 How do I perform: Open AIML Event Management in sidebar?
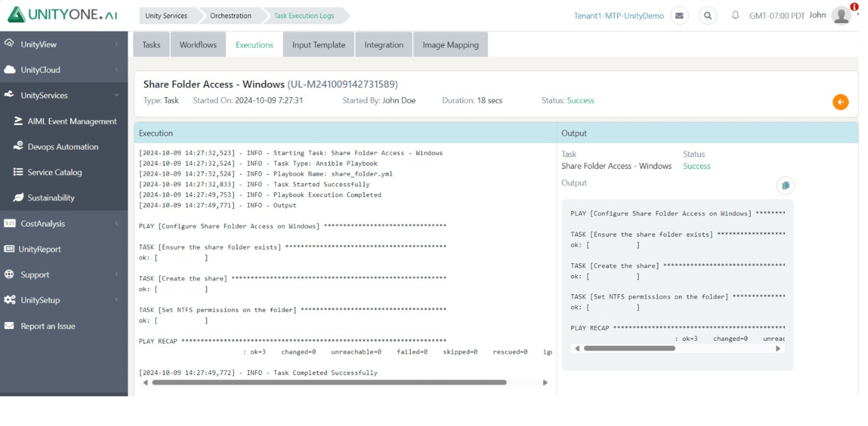72,121
